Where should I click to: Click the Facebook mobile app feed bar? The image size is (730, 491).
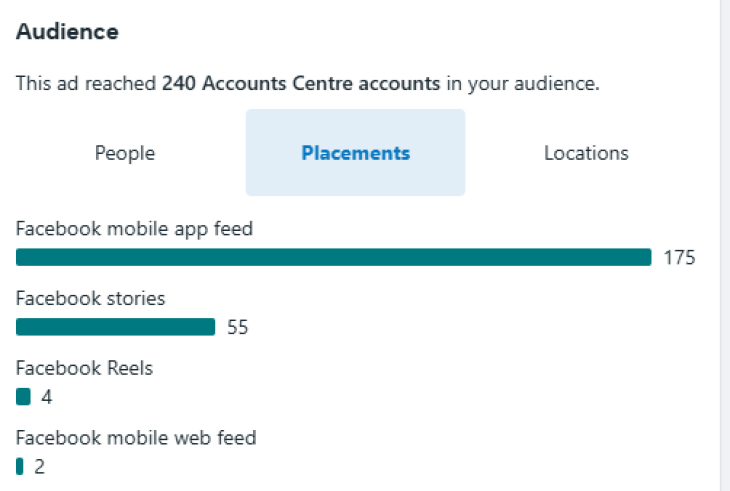(x=333, y=257)
